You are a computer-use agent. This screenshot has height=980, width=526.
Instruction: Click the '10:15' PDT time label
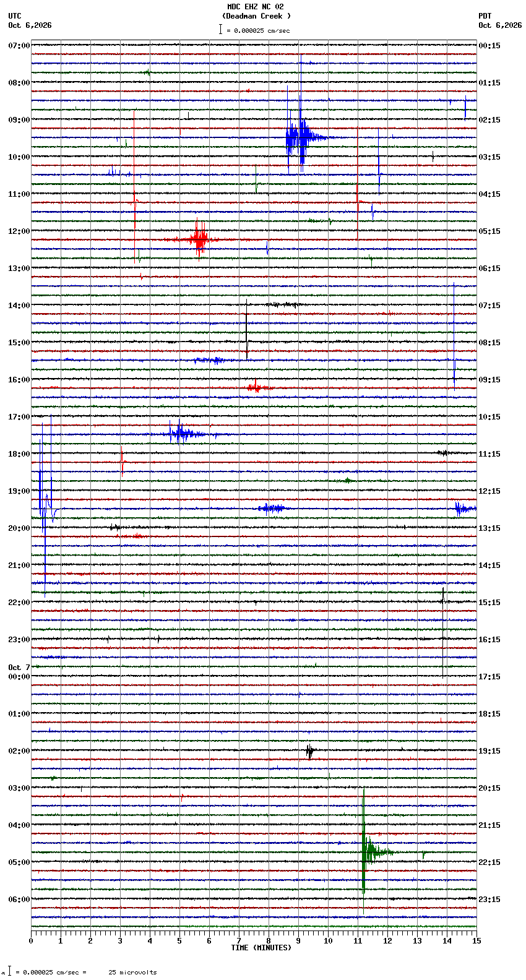click(489, 417)
